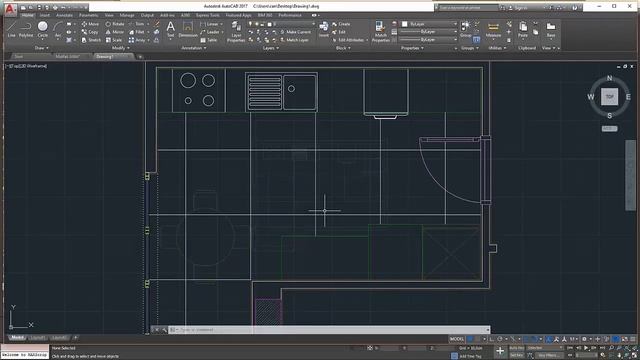Activate the Move command
Image resolution: width=640 pixels, height=360 pixels.
click(x=90, y=24)
